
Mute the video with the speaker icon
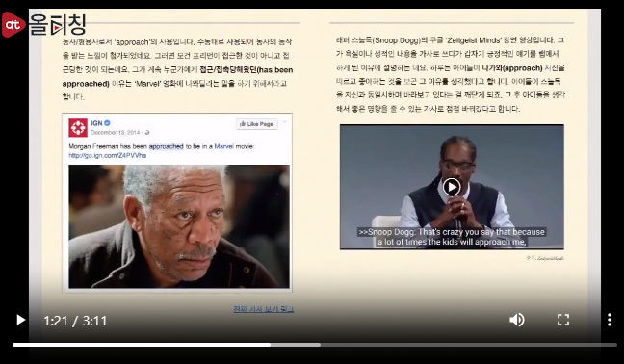[x=517, y=320]
